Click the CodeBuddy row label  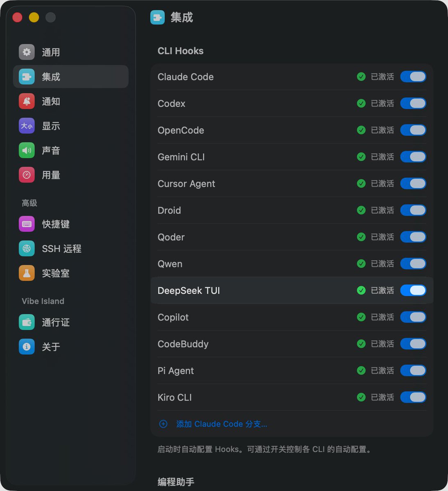pyautogui.click(x=183, y=344)
